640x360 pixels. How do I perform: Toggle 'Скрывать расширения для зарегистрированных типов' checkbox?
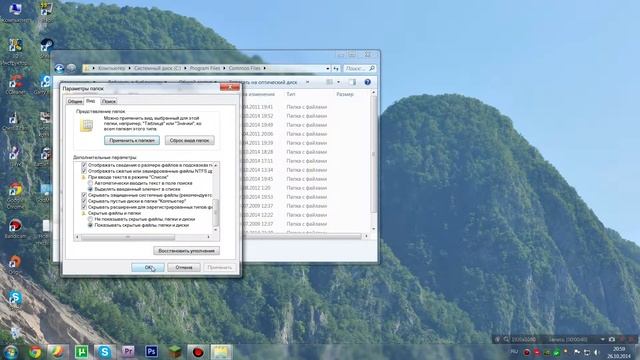[84, 207]
